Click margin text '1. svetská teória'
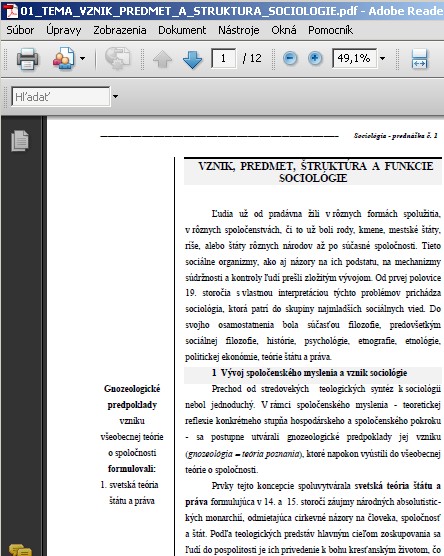 pos(129,485)
